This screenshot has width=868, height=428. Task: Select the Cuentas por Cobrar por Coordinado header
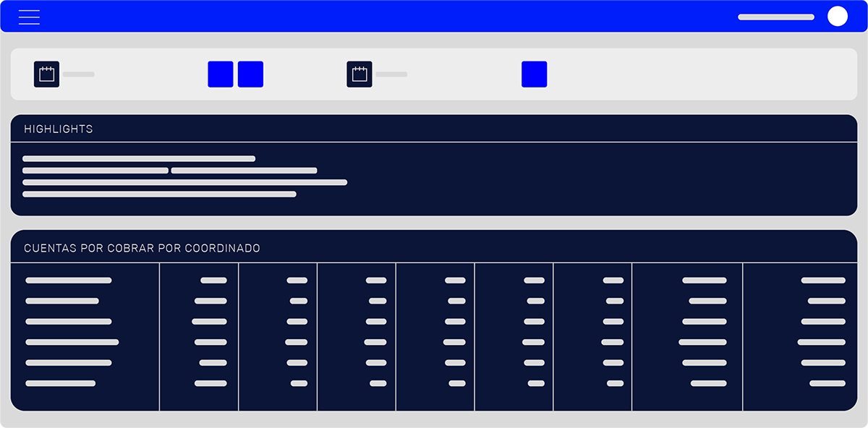pyautogui.click(x=142, y=248)
